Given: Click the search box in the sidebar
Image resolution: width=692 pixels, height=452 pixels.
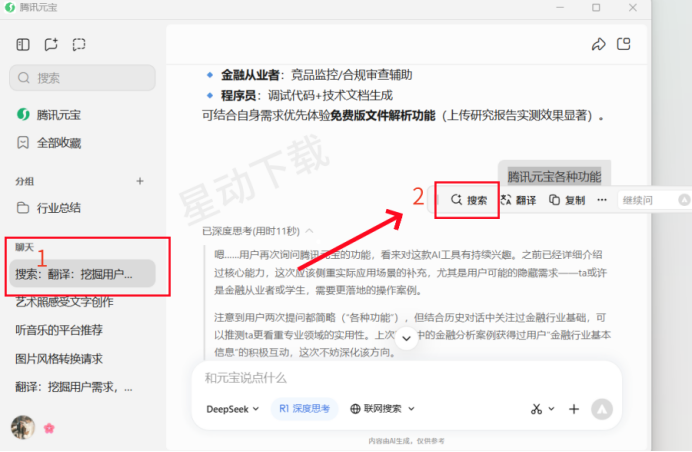Looking at the screenshot, I should pyautogui.click(x=83, y=78).
